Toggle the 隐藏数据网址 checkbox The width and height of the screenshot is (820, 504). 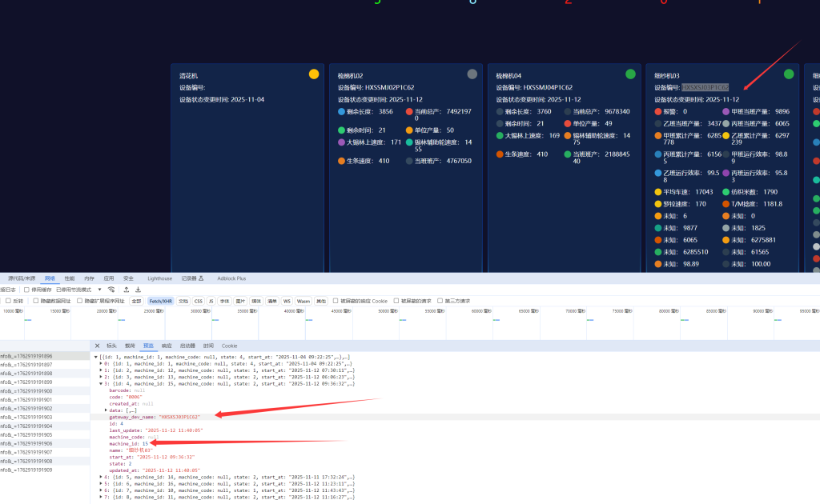pyautogui.click(x=36, y=301)
